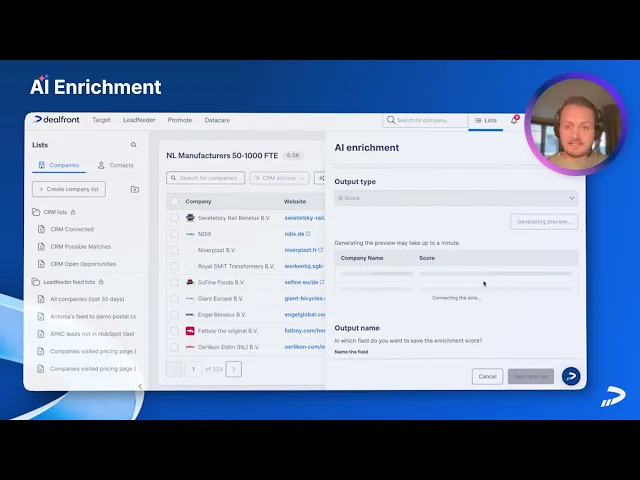Screen dimensions: 640x480
Task: Cancel the AI enrichment panel
Action: (487, 376)
